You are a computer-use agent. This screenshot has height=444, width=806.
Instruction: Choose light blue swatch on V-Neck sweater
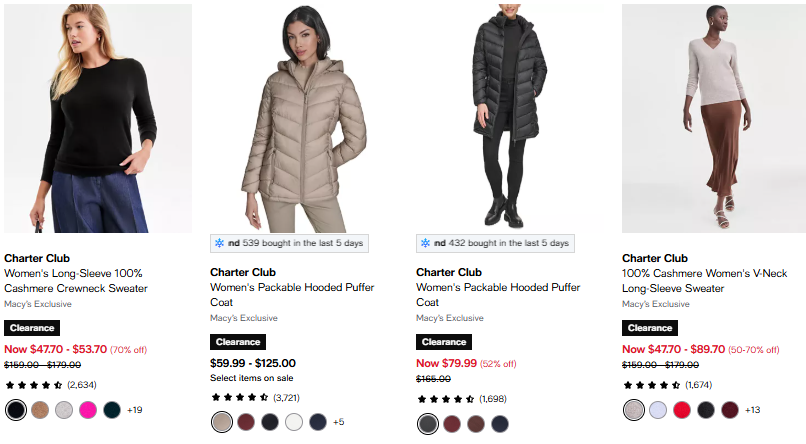point(657,410)
